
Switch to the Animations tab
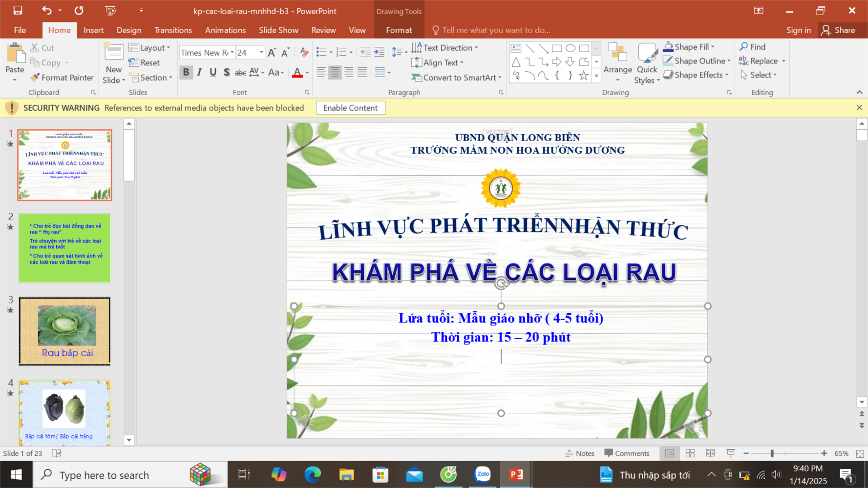(225, 30)
